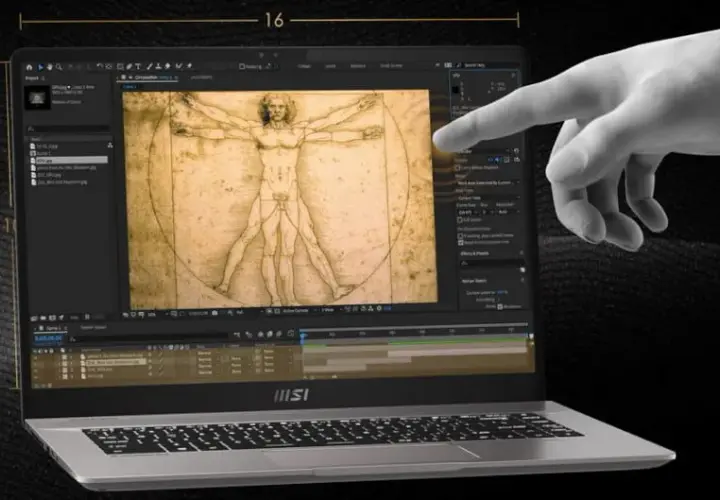Enable the Full Screen checkbox
720x500 pixels.
[x=460, y=220]
